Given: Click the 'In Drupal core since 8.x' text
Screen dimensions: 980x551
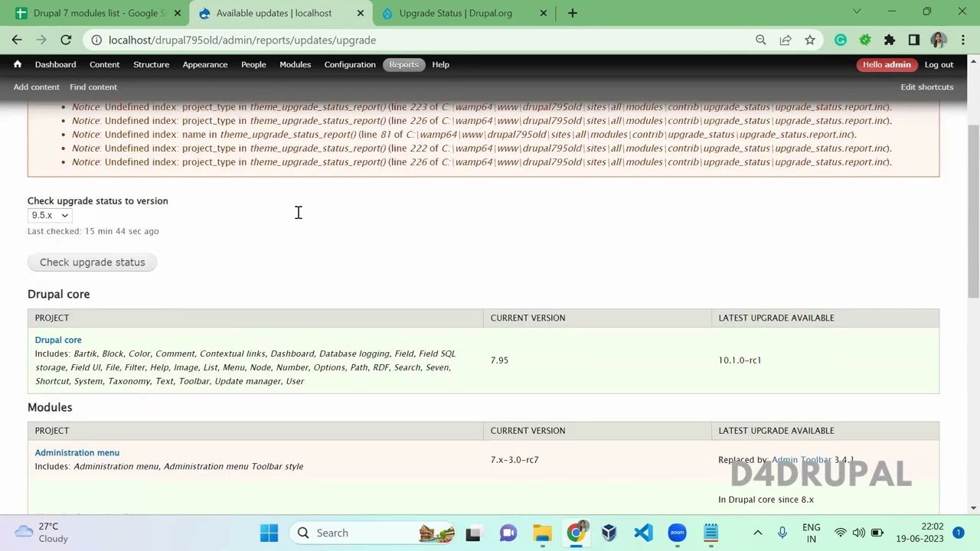Looking at the screenshot, I should (x=766, y=500).
